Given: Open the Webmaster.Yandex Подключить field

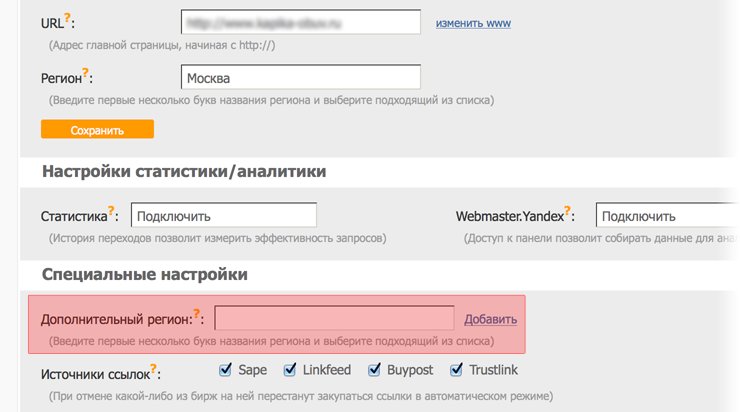Looking at the screenshot, I should (x=665, y=215).
